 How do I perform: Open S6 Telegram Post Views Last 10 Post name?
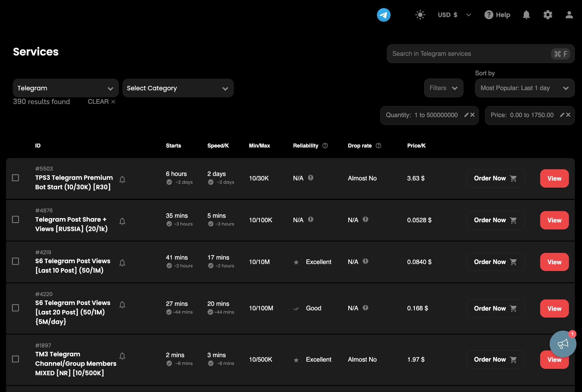point(73,266)
